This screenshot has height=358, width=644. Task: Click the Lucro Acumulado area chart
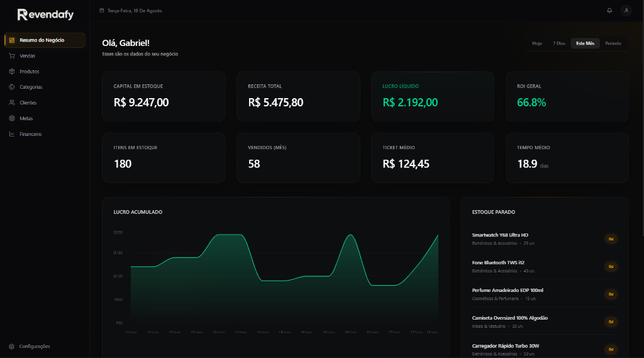(x=284, y=279)
